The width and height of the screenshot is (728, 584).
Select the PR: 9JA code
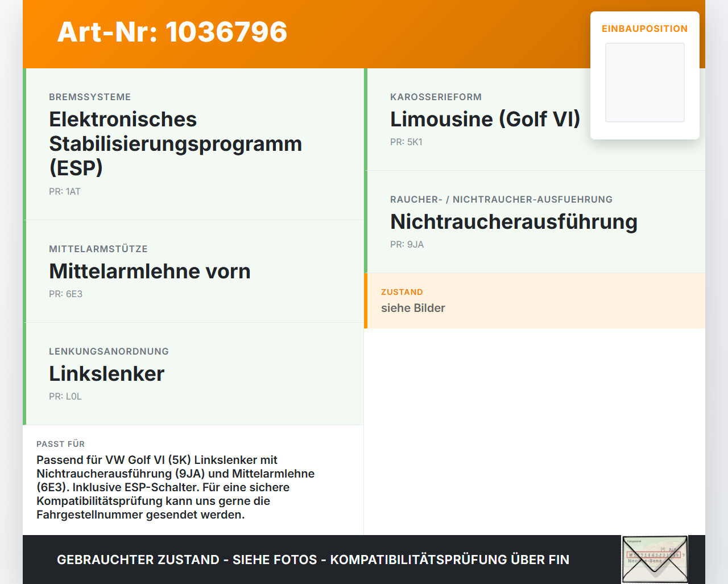[x=407, y=245]
